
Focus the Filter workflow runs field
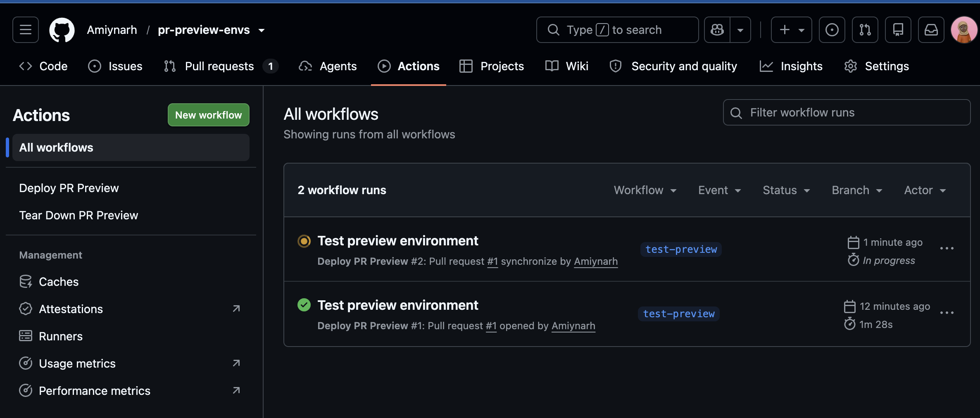coord(847,112)
